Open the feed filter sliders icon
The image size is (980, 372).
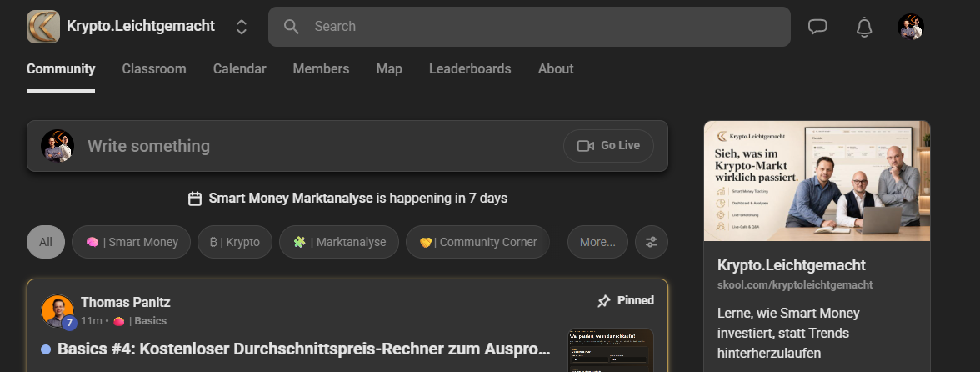click(652, 242)
